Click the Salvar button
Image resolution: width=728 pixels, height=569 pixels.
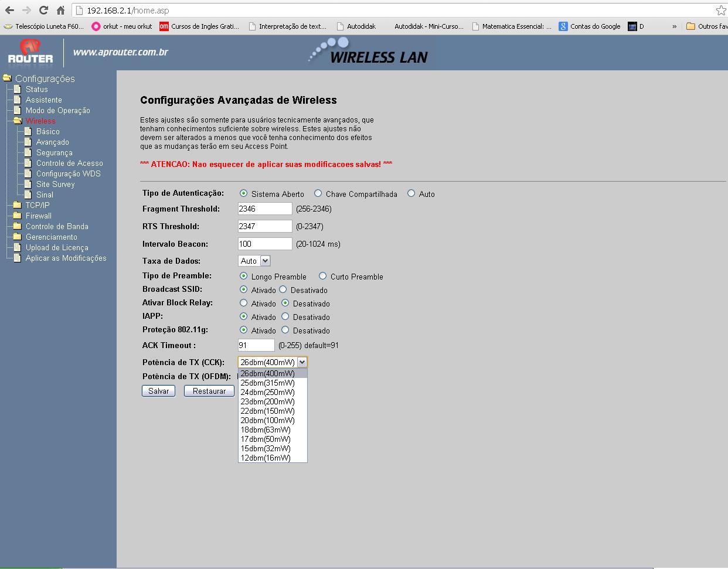pyautogui.click(x=158, y=390)
